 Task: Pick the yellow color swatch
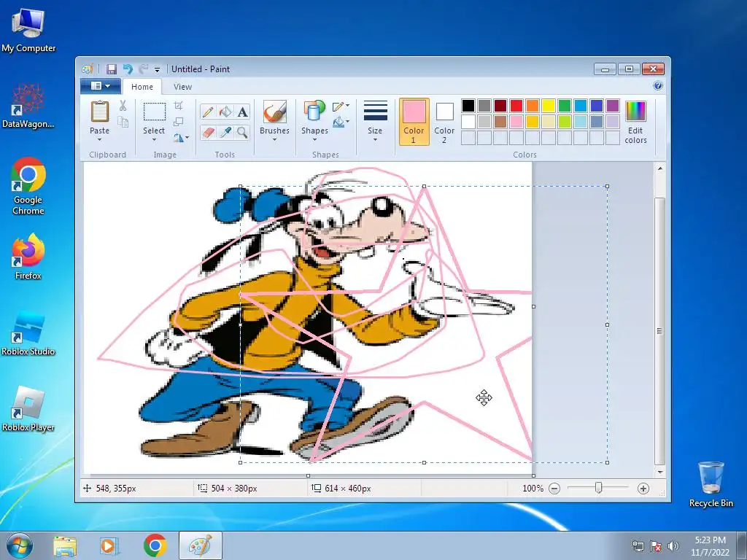click(x=549, y=105)
